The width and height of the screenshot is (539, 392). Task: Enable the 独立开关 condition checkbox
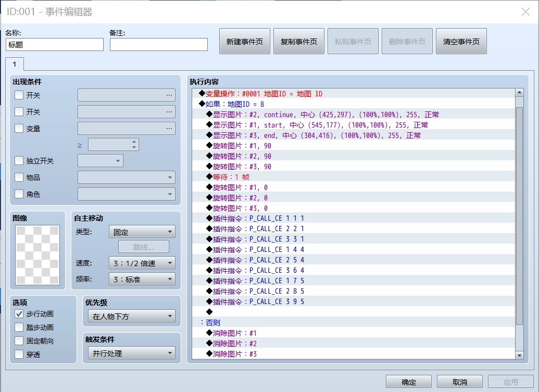click(x=19, y=161)
